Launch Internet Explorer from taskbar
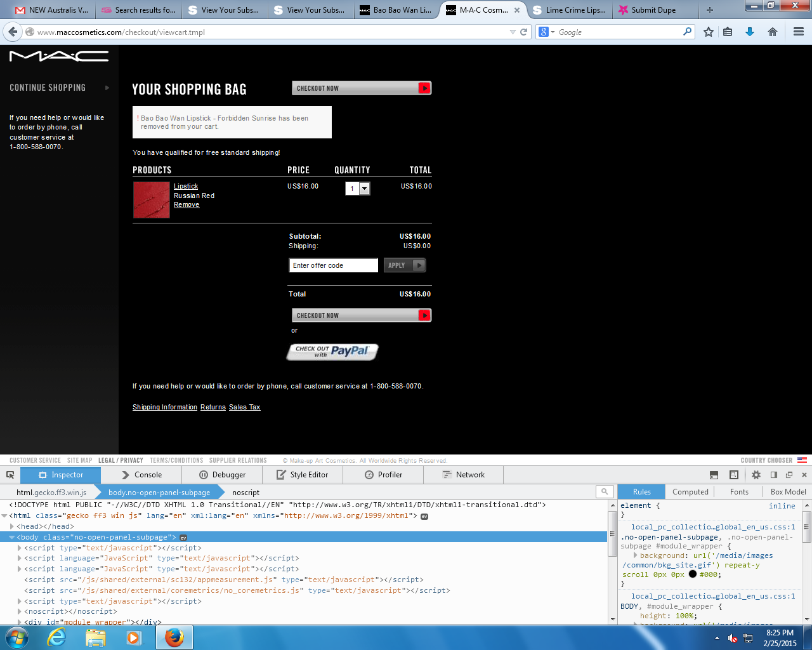The height and width of the screenshot is (650, 812). coord(57,637)
